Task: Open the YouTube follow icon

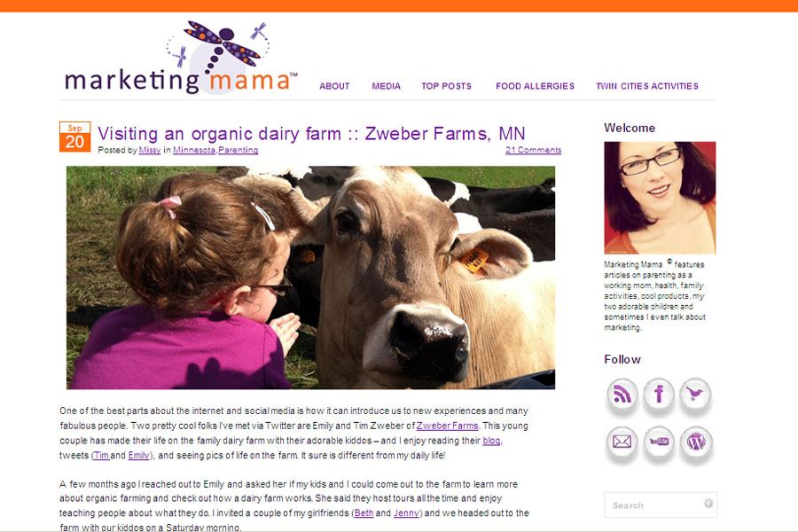Action: tap(659, 442)
